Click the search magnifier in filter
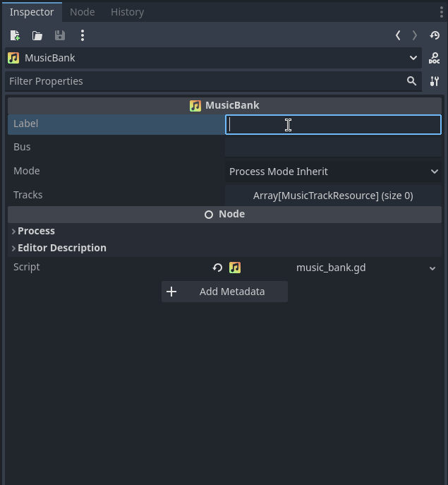 pos(411,81)
